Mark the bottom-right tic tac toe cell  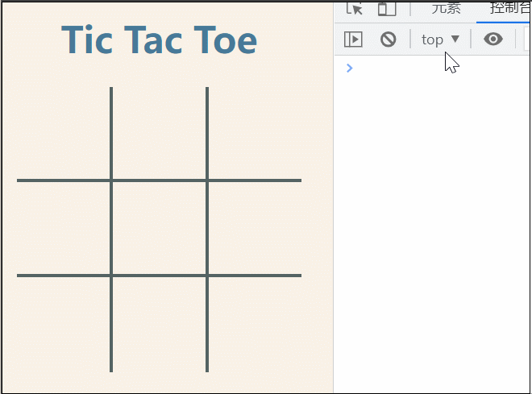[x=254, y=323]
